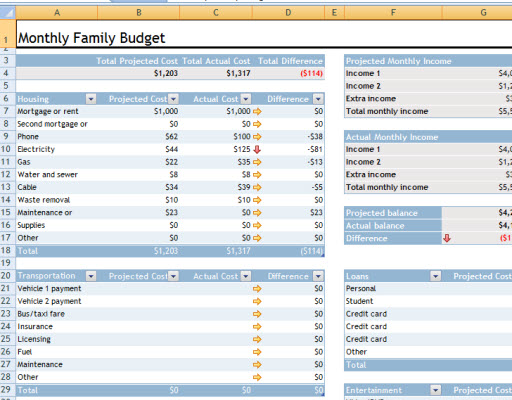Open the Housing column filter dropdown
The width and height of the screenshot is (512, 400).
(x=91, y=99)
